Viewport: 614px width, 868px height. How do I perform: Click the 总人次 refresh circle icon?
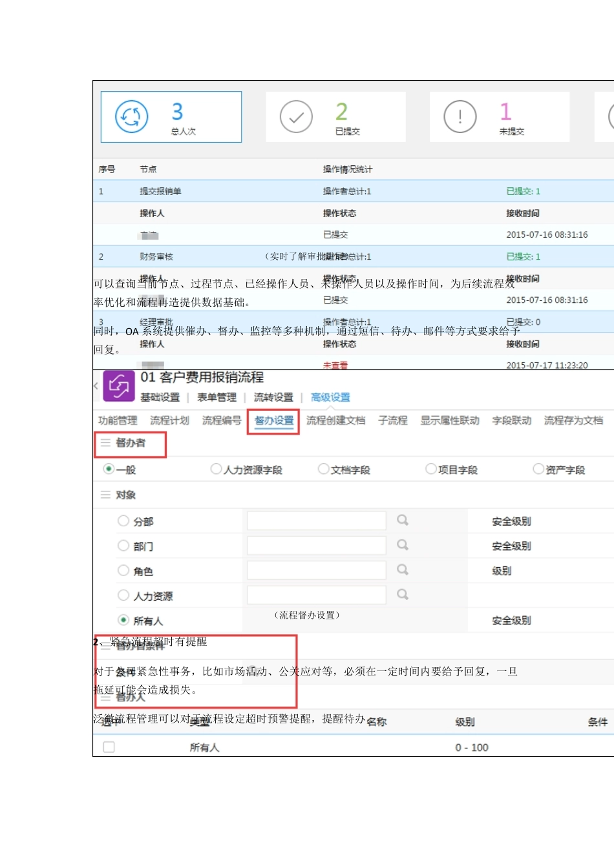point(131,117)
